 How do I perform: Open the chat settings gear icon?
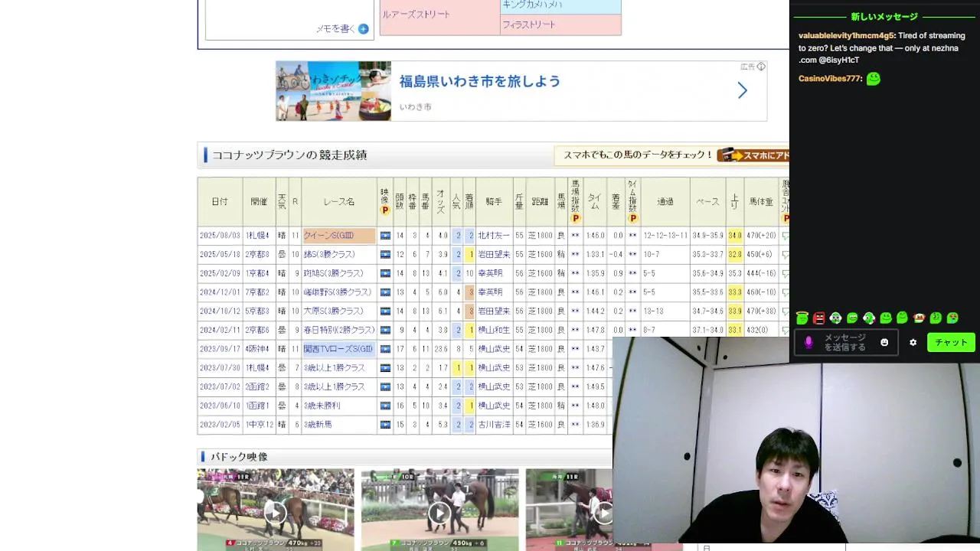tap(913, 342)
